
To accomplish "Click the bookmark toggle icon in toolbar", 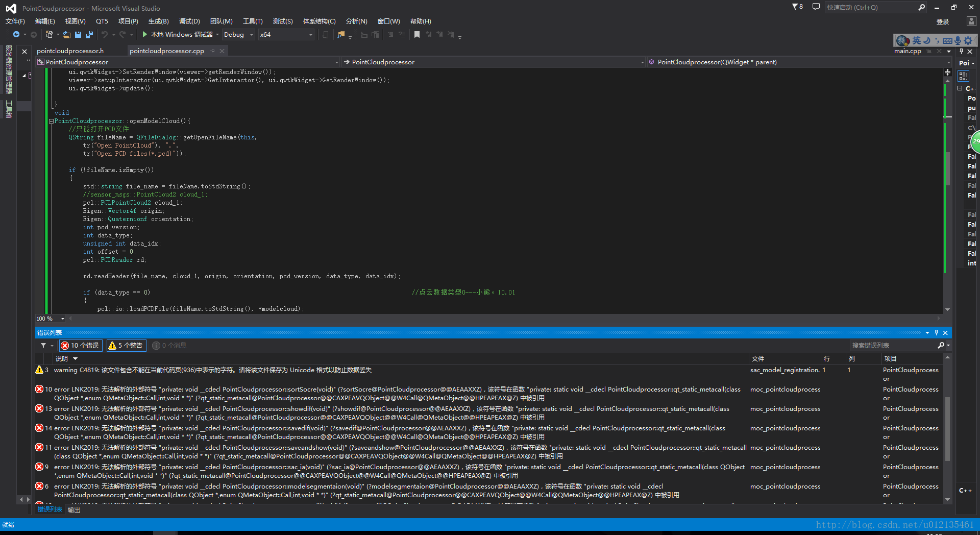I will tap(417, 35).
